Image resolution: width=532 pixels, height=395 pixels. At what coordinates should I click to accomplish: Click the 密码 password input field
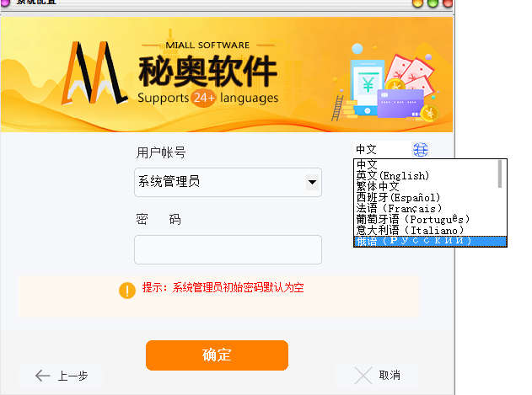[x=228, y=249]
